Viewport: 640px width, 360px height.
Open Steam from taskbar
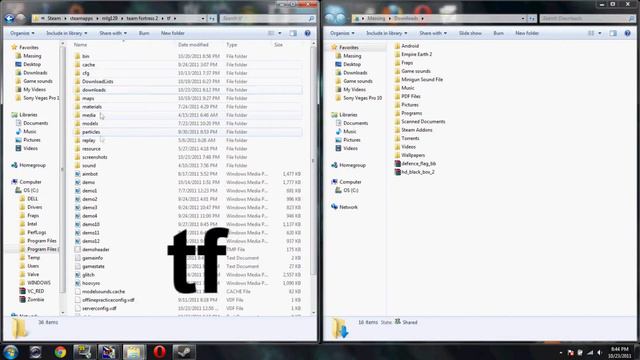tap(184, 352)
